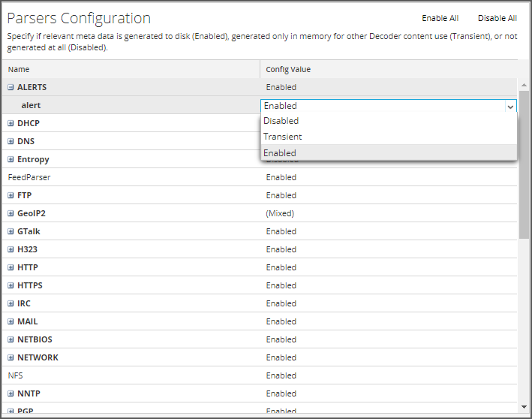Image resolution: width=532 pixels, height=419 pixels.
Task: Open the alert config value dropdown arrow
Action: click(x=510, y=107)
